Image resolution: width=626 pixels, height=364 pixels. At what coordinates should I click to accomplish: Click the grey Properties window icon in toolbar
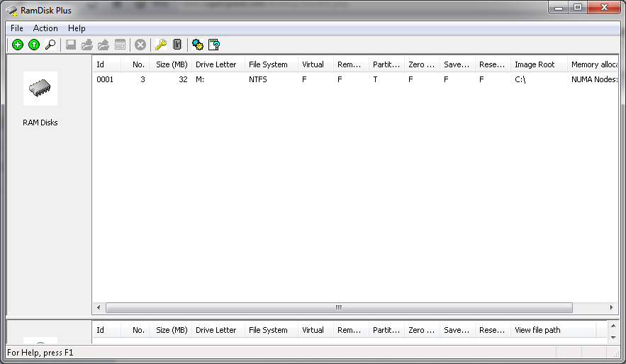coord(121,45)
